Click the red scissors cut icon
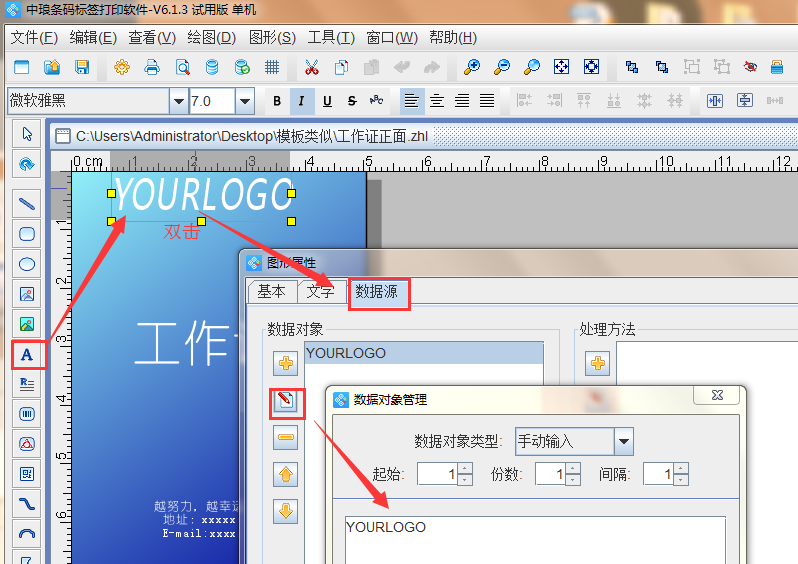This screenshot has width=798, height=564. (x=311, y=68)
